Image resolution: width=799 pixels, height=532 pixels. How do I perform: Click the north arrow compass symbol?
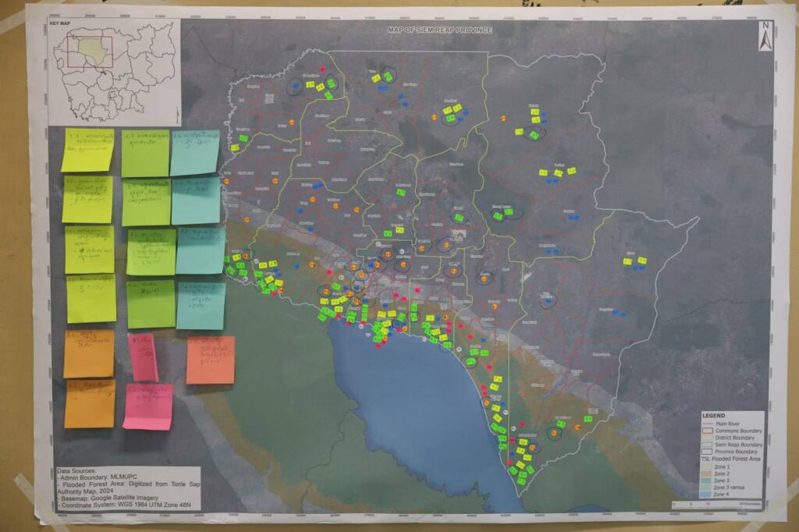[765, 33]
